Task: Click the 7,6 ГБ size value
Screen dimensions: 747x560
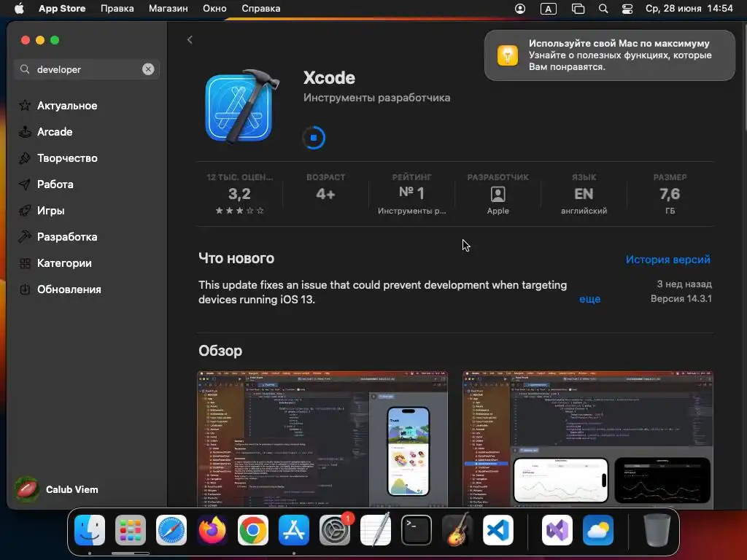Action: pyautogui.click(x=670, y=194)
